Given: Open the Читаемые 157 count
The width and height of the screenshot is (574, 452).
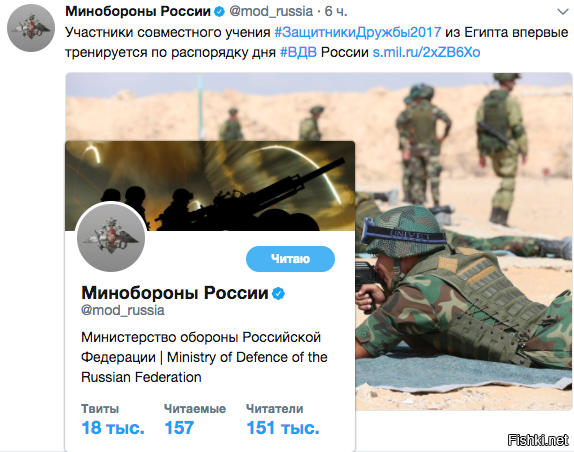Looking at the screenshot, I should point(195,419).
